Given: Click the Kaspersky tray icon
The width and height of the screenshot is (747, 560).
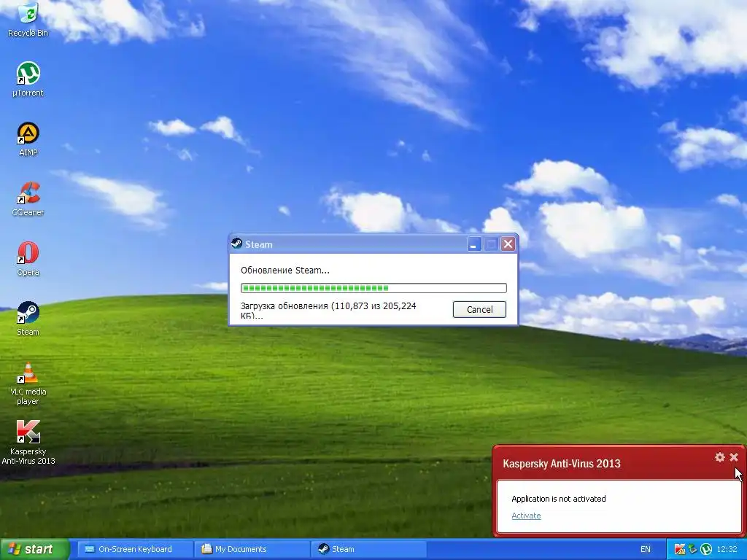Looking at the screenshot, I should [680, 549].
